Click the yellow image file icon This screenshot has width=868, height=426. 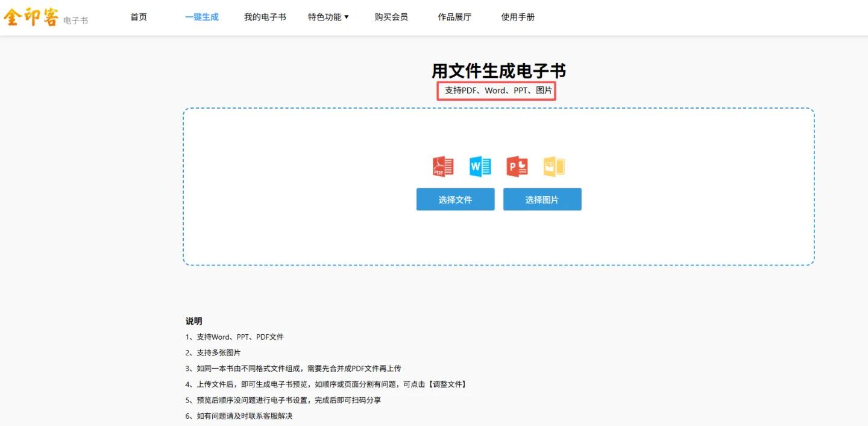pyautogui.click(x=554, y=167)
